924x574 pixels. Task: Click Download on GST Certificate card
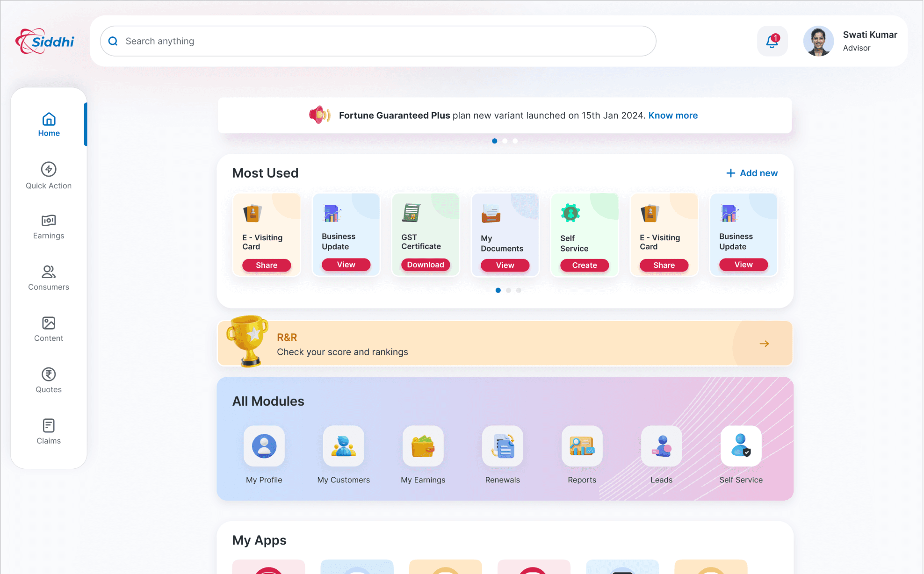pos(425,265)
